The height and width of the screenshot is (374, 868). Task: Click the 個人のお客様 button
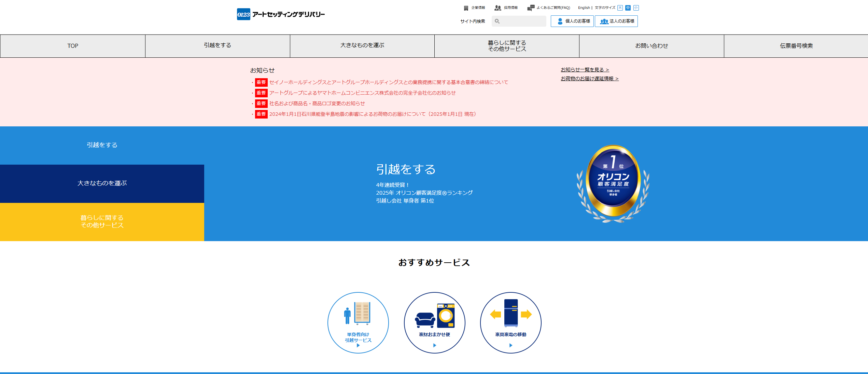click(572, 21)
